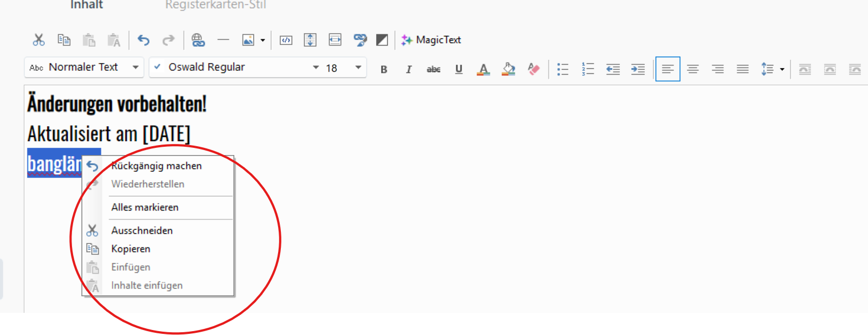This screenshot has width=868, height=335.
Task: Select Alles markieren in context menu
Action: 145,208
